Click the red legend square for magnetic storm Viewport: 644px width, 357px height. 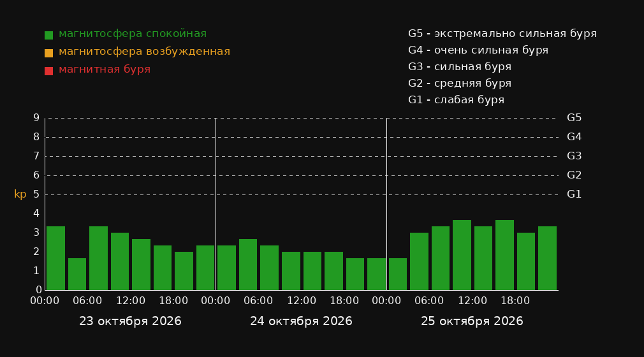pyautogui.click(x=49, y=71)
